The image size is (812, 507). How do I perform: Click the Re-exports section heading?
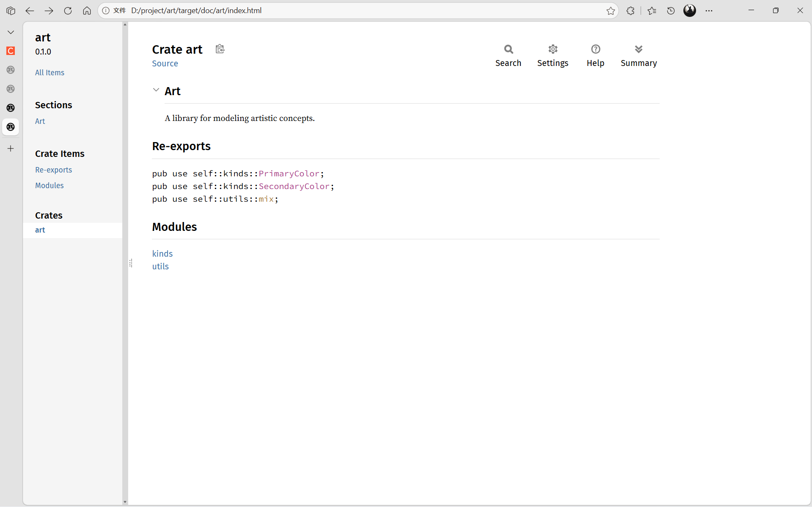point(181,146)
